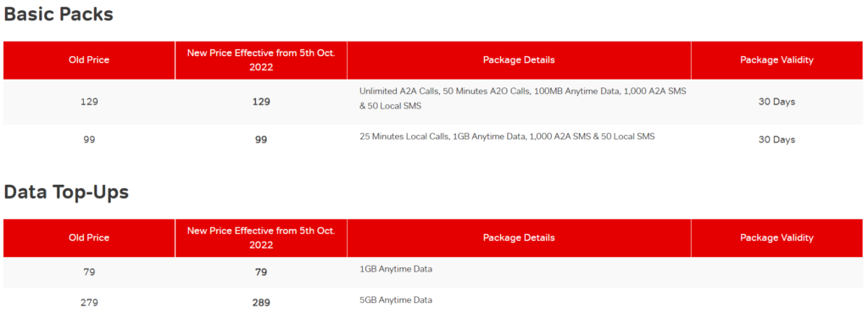Click 30 Days validity for 99 pack
Viewport: 868px width, 330px height.
[776, 139]
